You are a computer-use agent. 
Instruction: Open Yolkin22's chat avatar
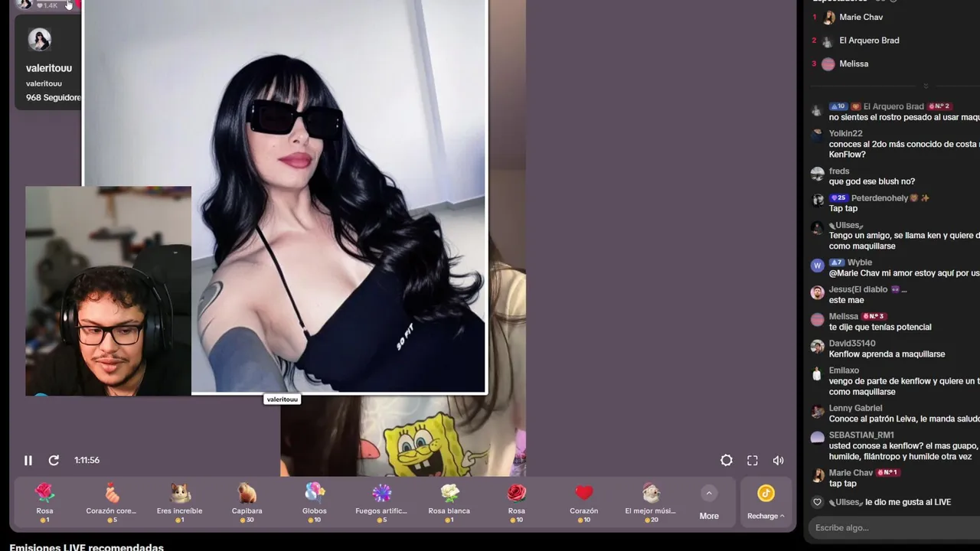click(818, 137)
